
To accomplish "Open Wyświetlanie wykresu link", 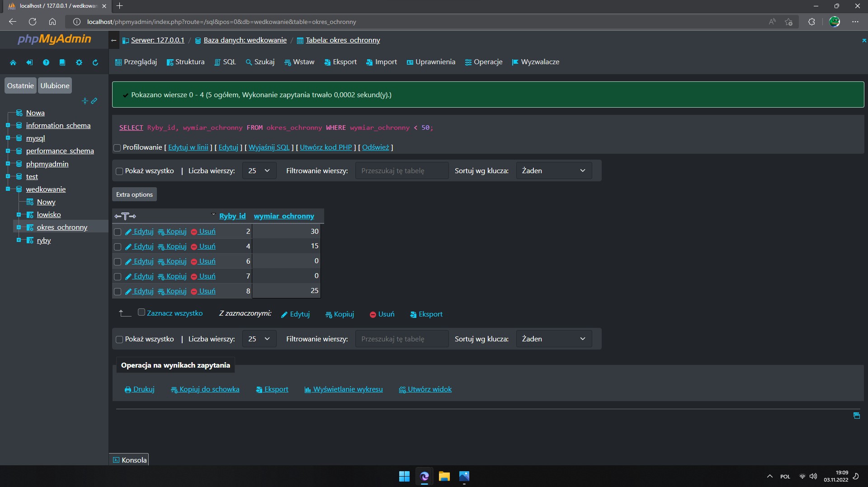I will click(344, 389).
